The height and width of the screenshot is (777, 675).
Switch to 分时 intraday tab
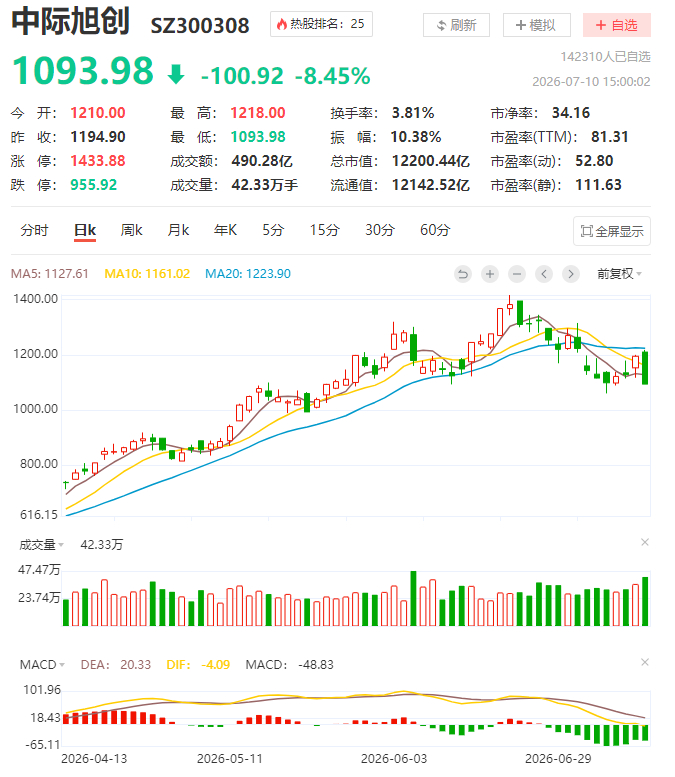coord(34,230)
